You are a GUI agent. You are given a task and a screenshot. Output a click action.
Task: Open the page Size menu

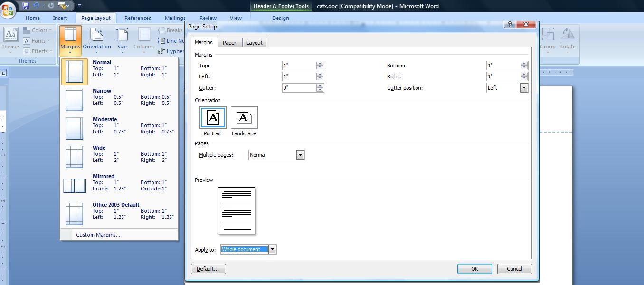pyautogui.click(x=122, y=40)
